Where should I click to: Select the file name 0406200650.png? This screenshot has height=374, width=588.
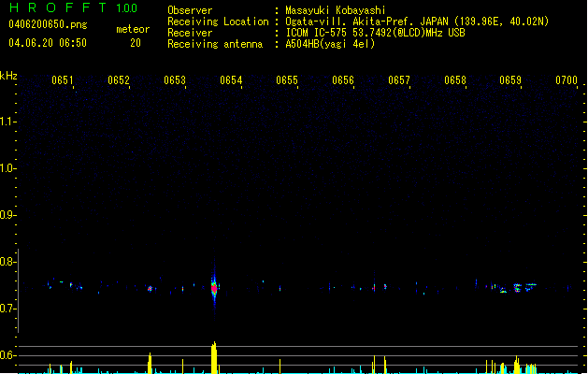point(48,24)
